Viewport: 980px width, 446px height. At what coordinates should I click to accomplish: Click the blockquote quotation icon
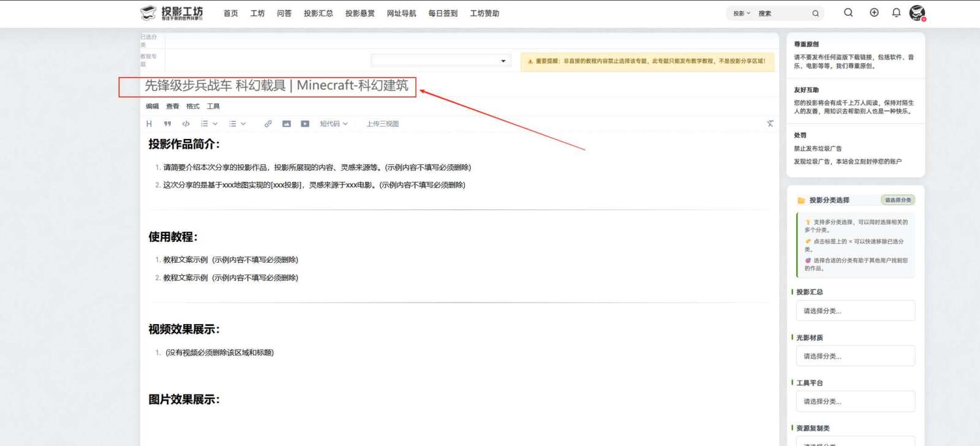167,124
